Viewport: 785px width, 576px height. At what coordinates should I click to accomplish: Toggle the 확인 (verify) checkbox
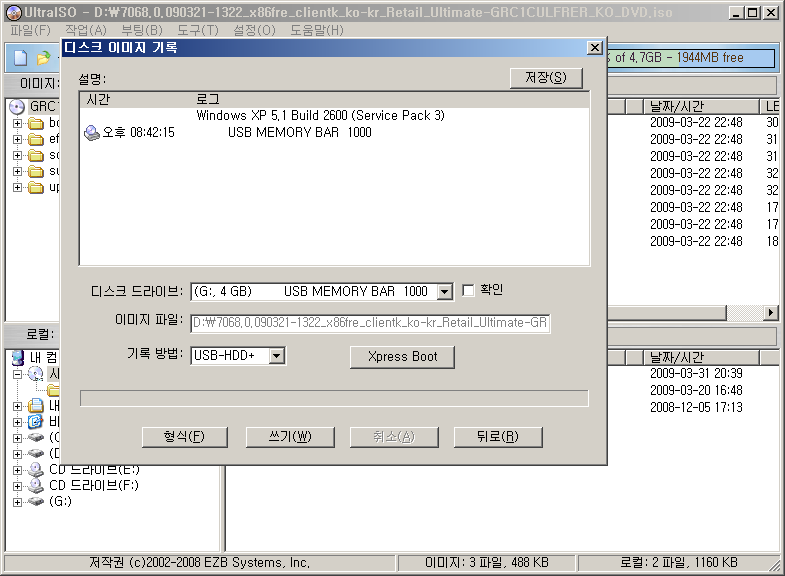(468, 290)
